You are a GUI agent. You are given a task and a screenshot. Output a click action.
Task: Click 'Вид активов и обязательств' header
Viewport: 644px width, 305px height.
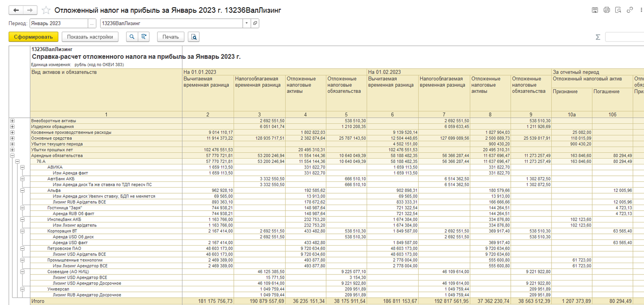click(106, 90)
